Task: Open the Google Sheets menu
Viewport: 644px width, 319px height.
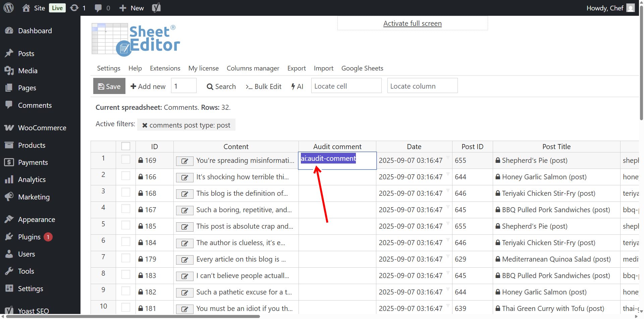Action: click(362, 68)
